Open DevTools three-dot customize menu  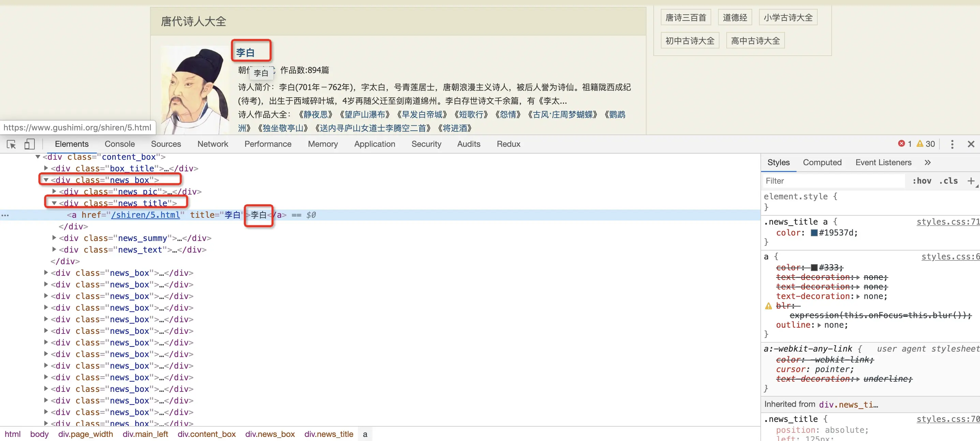(952, 144)
